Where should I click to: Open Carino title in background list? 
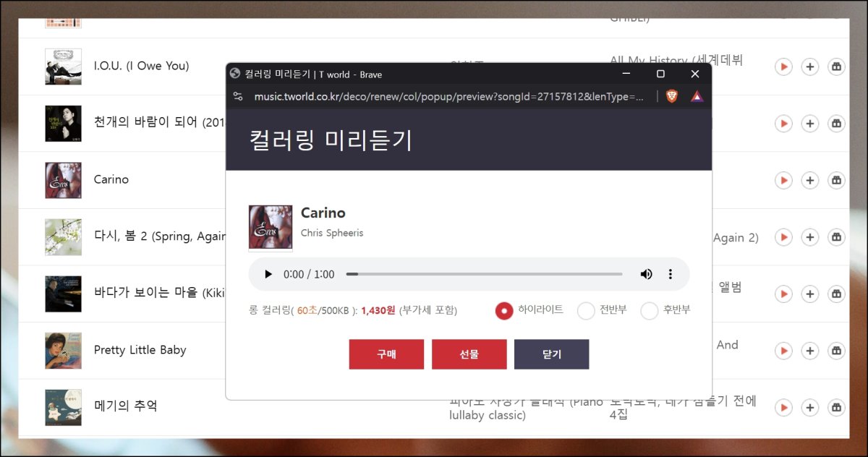(111, 179)
